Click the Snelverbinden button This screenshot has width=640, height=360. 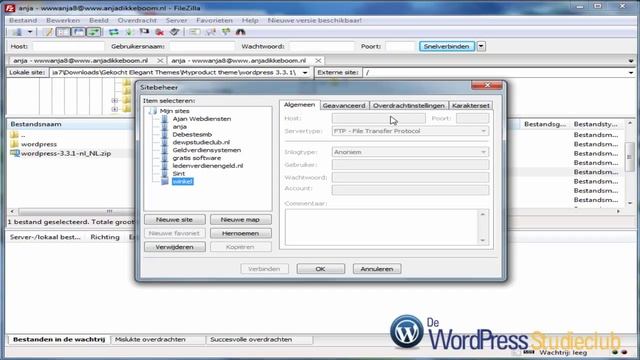point(447,47)
